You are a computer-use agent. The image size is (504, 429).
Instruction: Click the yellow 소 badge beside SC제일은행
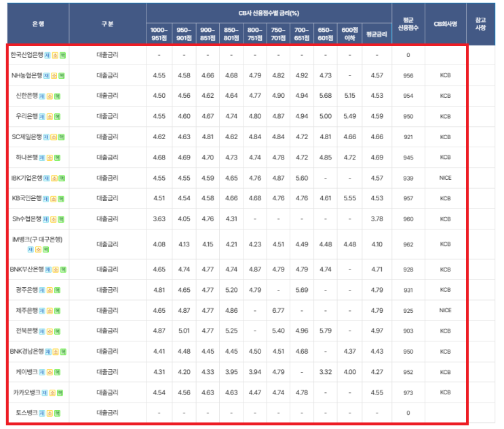pos(54,137)
